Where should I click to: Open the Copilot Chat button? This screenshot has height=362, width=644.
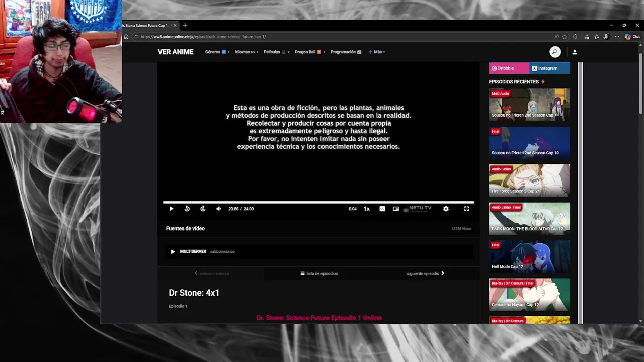(632, 37)
